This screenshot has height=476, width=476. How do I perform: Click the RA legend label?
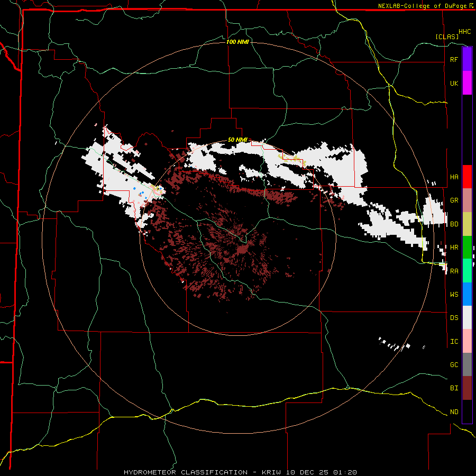point(454,271)
